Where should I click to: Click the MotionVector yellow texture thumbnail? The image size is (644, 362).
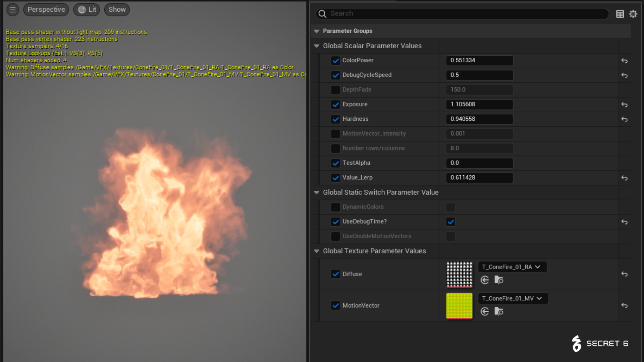[x=459, y=306]
